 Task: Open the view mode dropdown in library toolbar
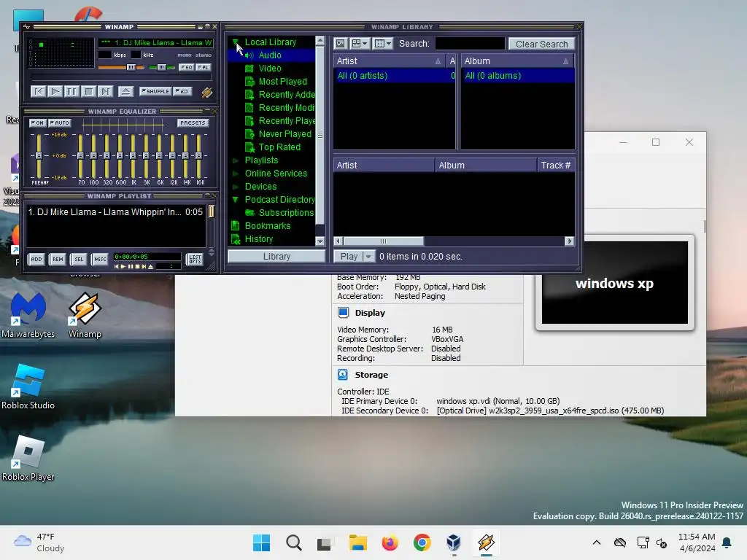360,44
